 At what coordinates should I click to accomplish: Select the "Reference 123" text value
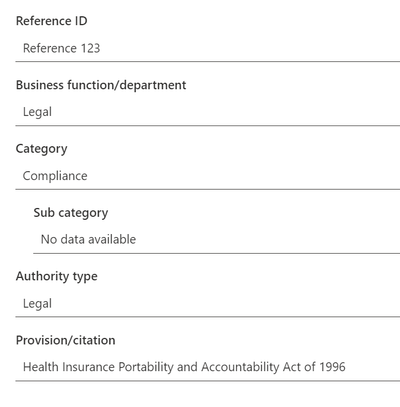click(61, 48)
